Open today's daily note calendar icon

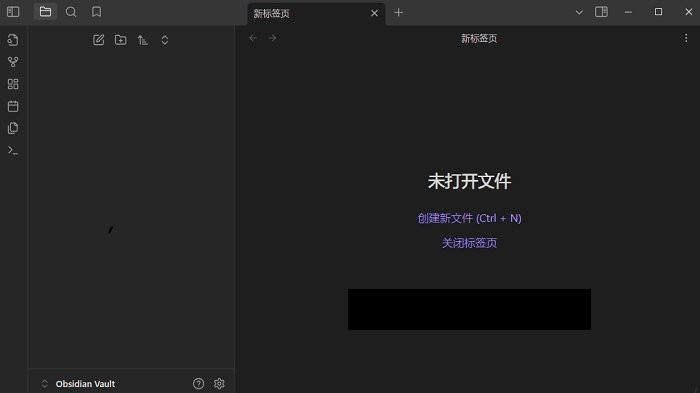click(x=13, y=106)
